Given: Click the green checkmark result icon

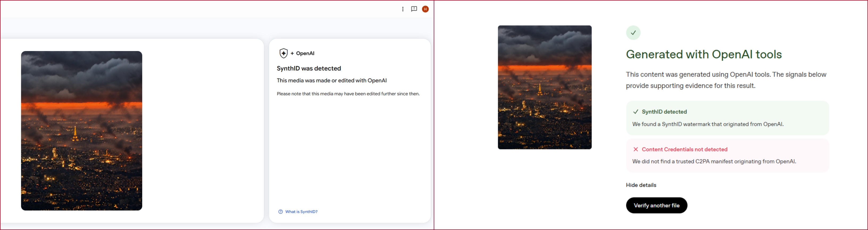Looking at the screenshot, I should (633, 33).
